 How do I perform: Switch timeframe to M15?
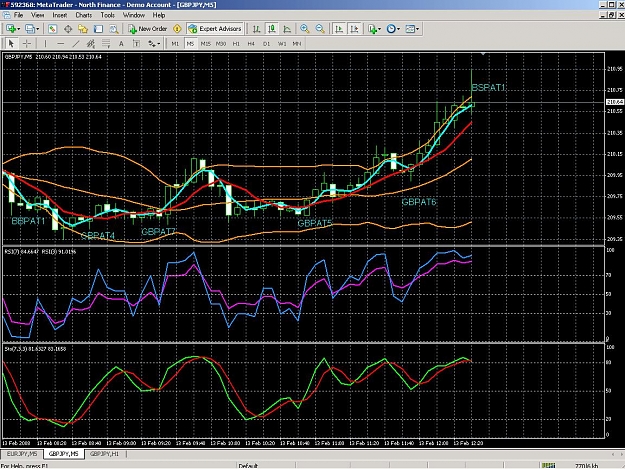coord(205,43)
